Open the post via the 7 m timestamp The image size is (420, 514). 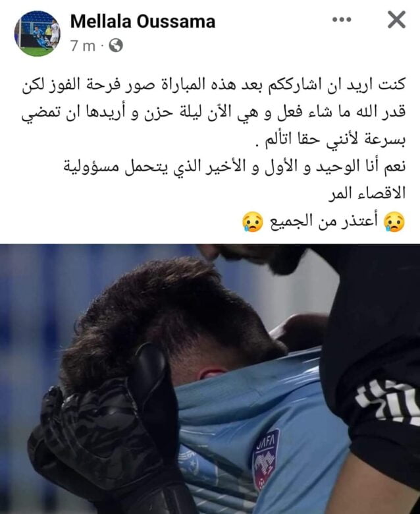click(83, 46)
